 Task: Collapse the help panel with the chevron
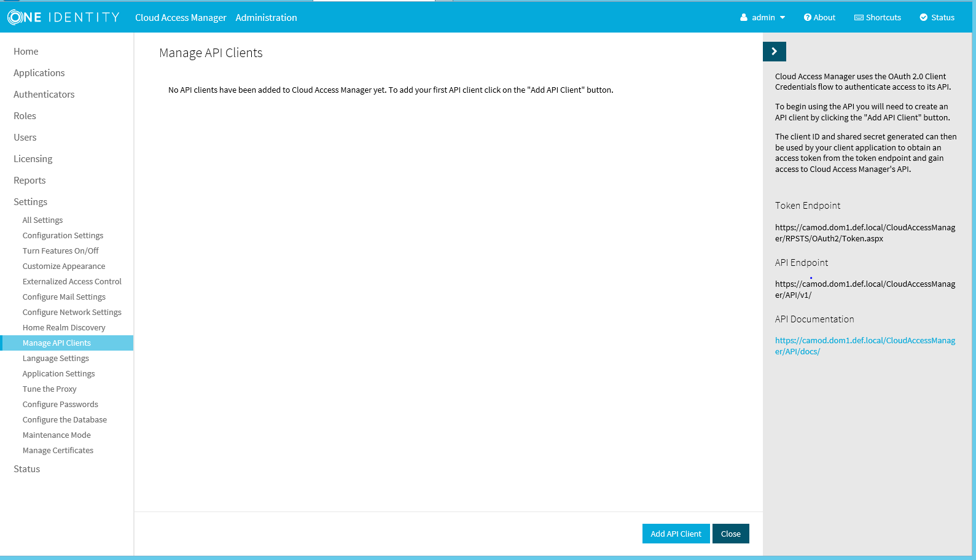pos(775,52)
